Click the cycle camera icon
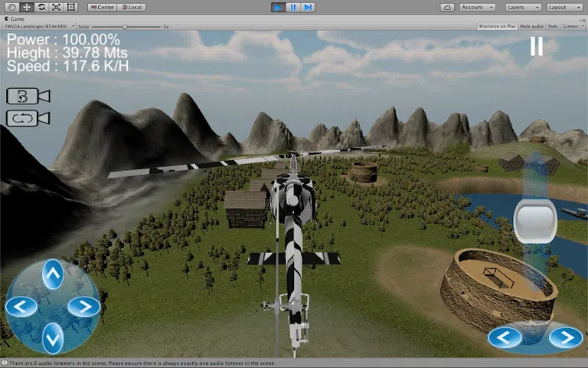The image size is (588, 368). (x=28, y=118)
